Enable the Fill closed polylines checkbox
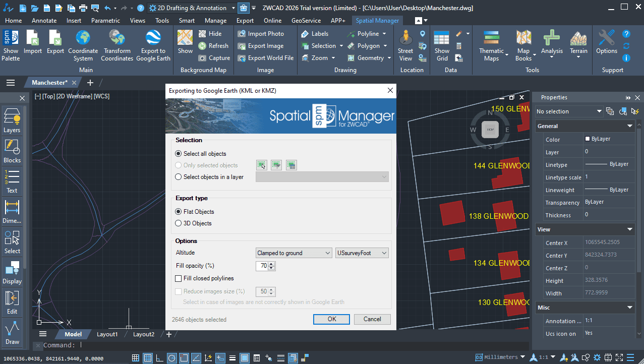 pos(179,278)
